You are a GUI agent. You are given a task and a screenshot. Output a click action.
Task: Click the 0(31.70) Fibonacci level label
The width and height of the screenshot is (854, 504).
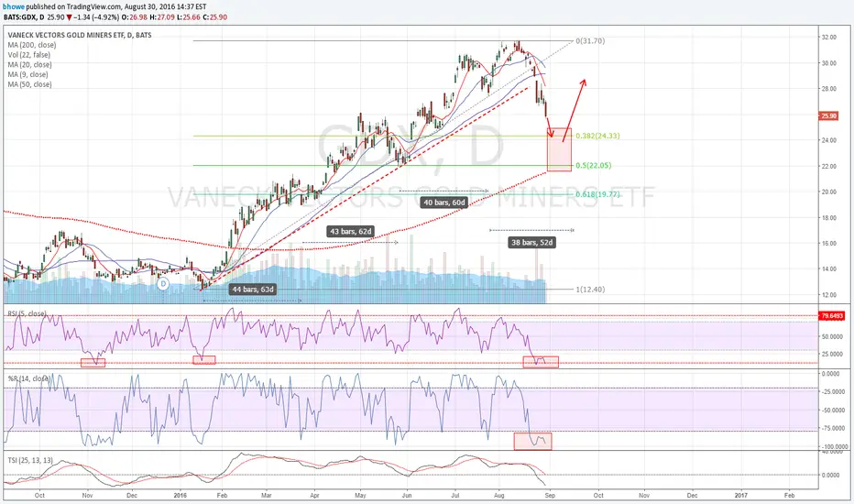tap(590, 41)
